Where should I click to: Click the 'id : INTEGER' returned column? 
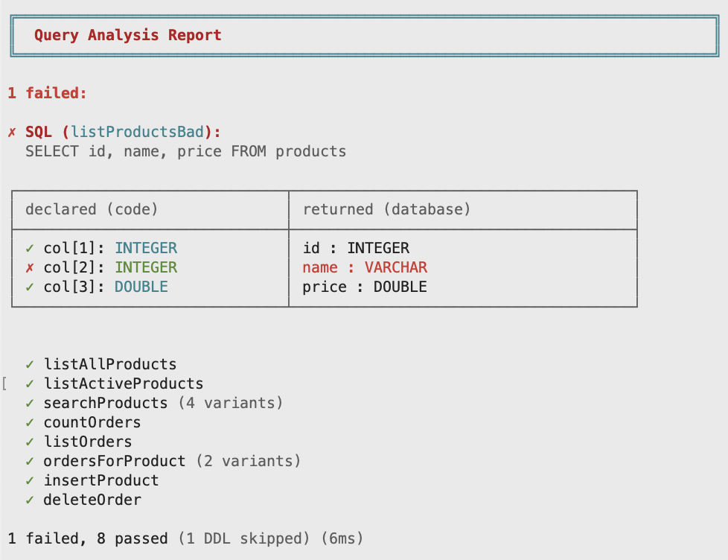tap(356, 249)
